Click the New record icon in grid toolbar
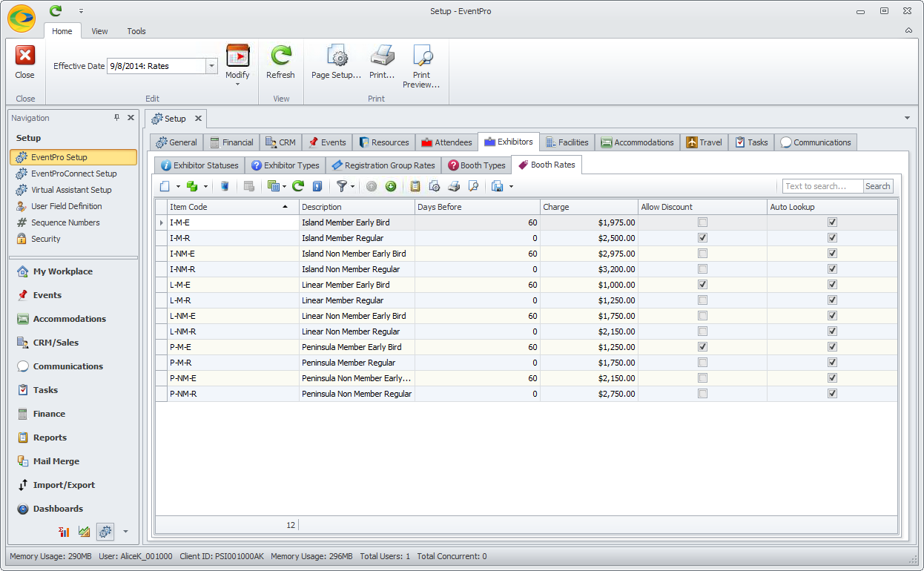The height and width of the screenshot is (571, 924). (x=165, y=186)
